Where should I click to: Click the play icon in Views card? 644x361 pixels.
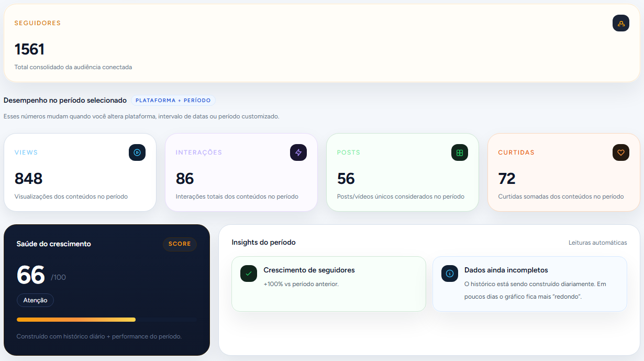pyautogui.click(x=137, y=152)
